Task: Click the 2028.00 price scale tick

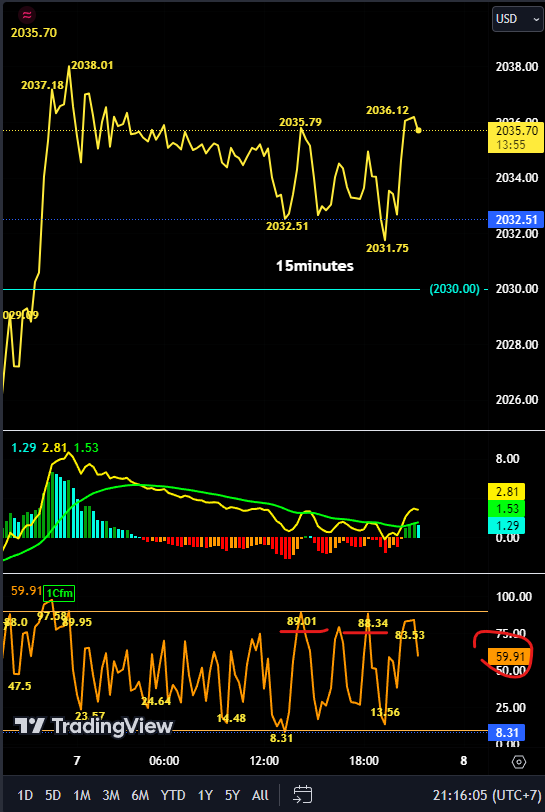Action: (x=516, y=344)
